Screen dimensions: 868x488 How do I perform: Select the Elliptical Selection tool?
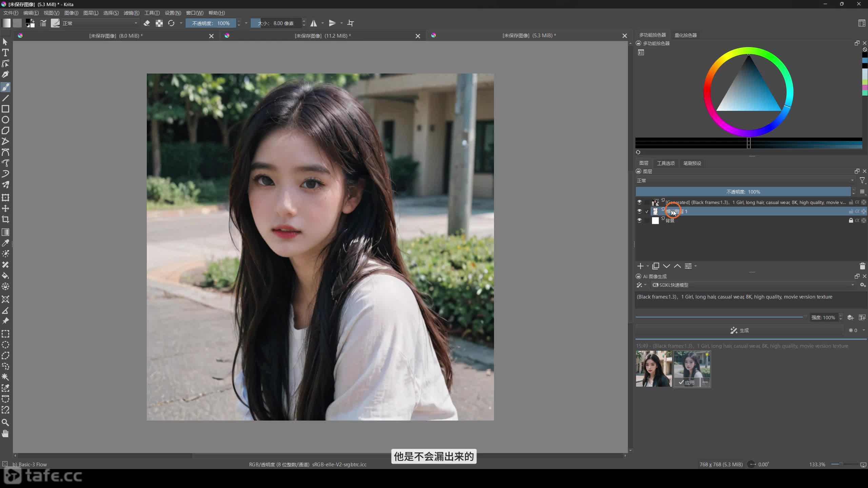point(5,345)
